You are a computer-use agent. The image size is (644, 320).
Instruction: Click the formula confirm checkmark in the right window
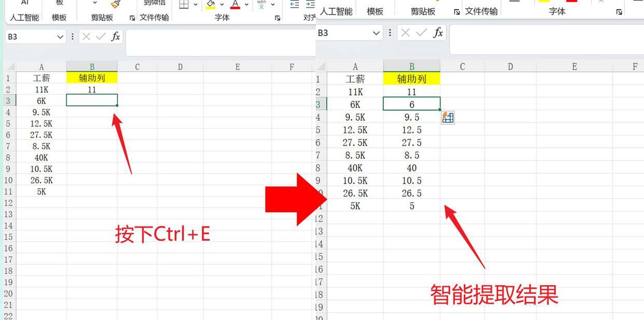click(x=422, y=33)
